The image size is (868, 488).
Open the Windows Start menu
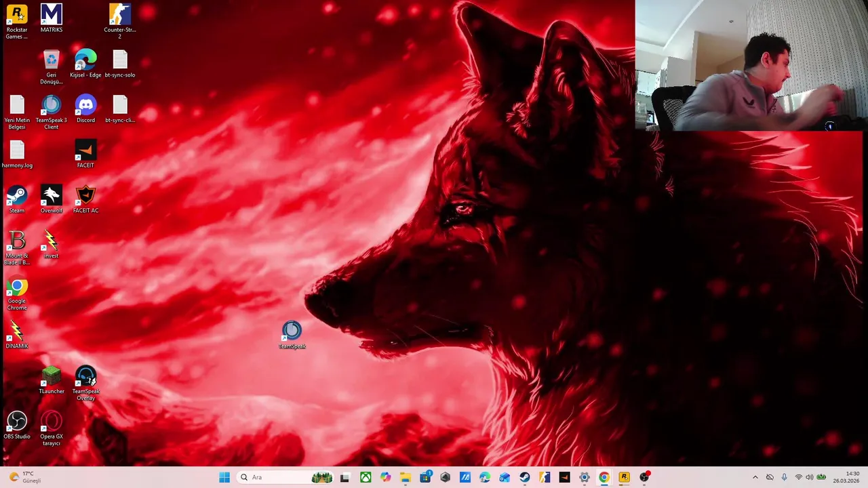click(x=224, y=477)
